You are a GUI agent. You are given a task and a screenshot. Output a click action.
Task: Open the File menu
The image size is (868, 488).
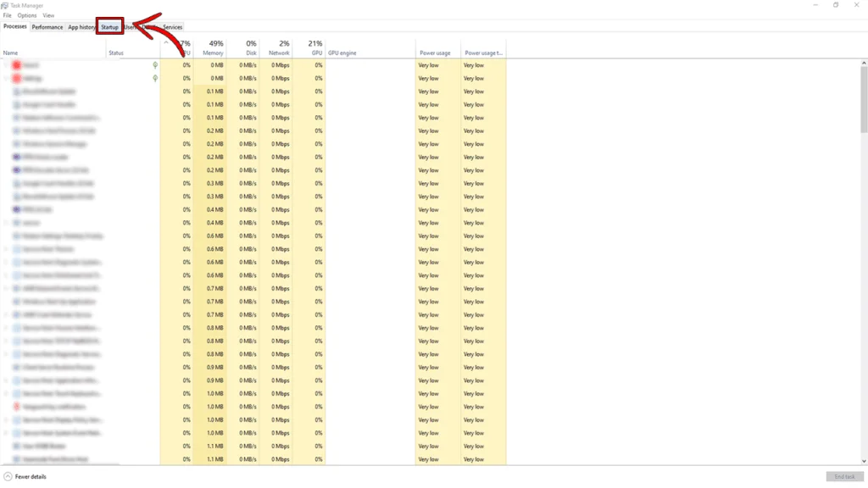tap(8, 15)
